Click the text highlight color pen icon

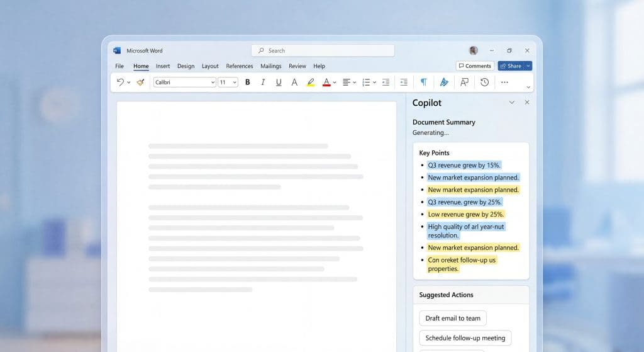310,82
